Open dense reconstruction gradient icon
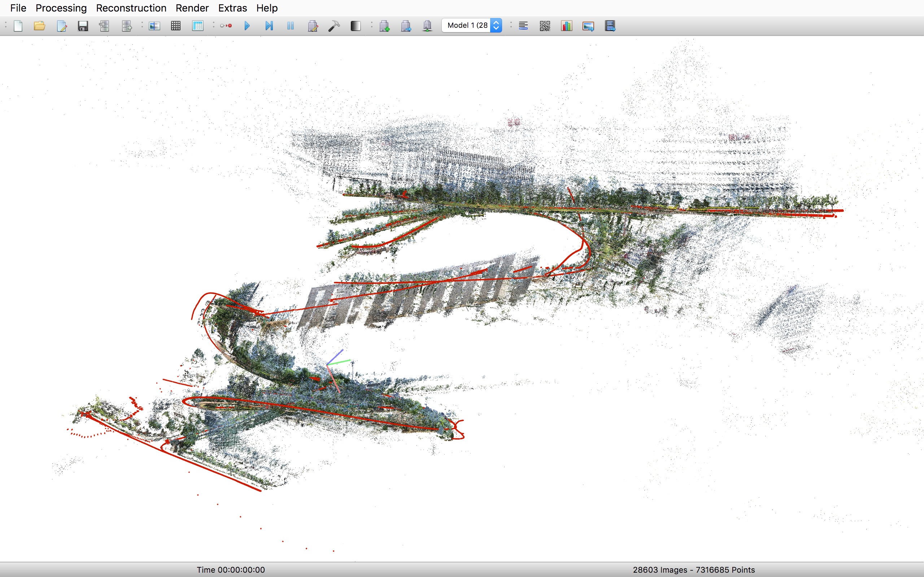 point(356,26)
